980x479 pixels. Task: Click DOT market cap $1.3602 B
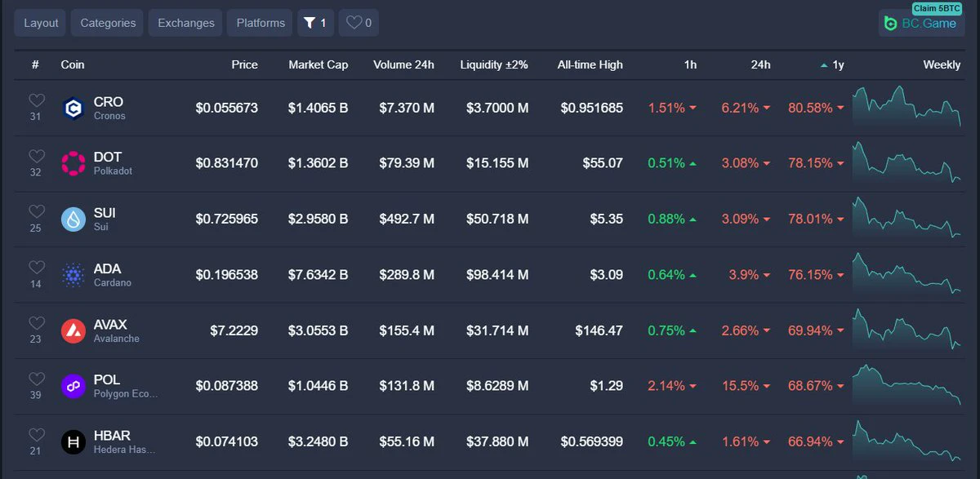coord(318,163)
